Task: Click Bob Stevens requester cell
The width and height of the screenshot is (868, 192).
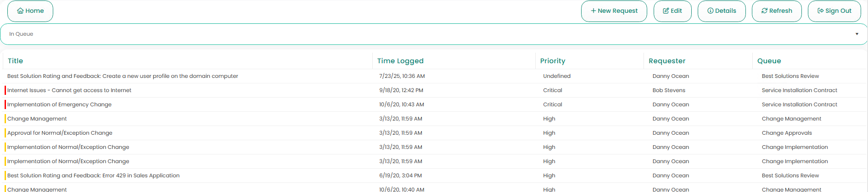Action: 669,90
